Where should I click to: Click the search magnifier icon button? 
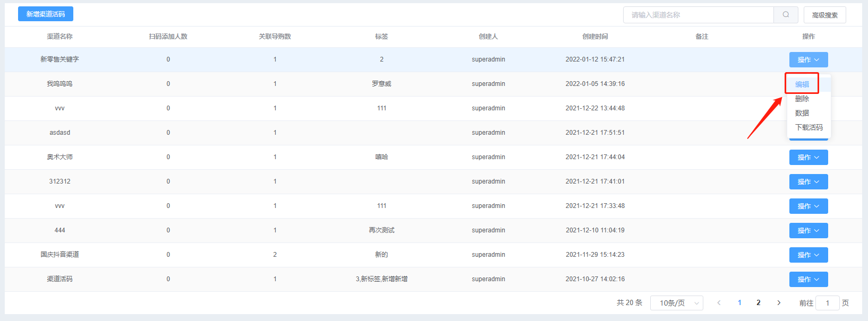pyautogui.click(x=786, y=15)
